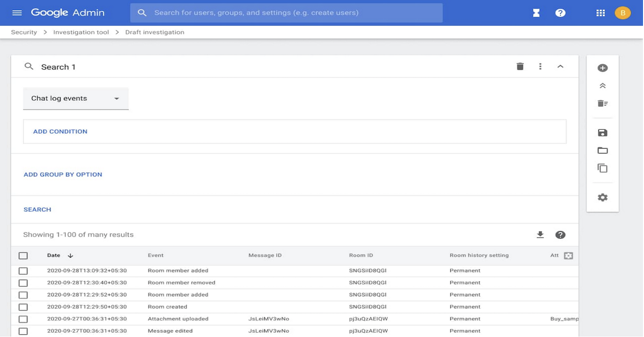Image resolution: width=644 pixels, height=337 pixels.
Task: Open the Chat log events dropdown
Action: click(x=76, y=99)
